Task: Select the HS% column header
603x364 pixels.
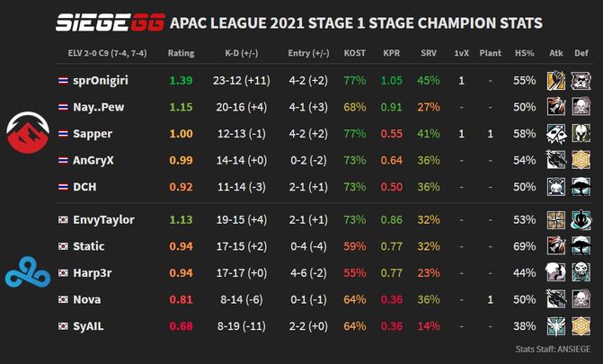Action: (x=525, y=53)
